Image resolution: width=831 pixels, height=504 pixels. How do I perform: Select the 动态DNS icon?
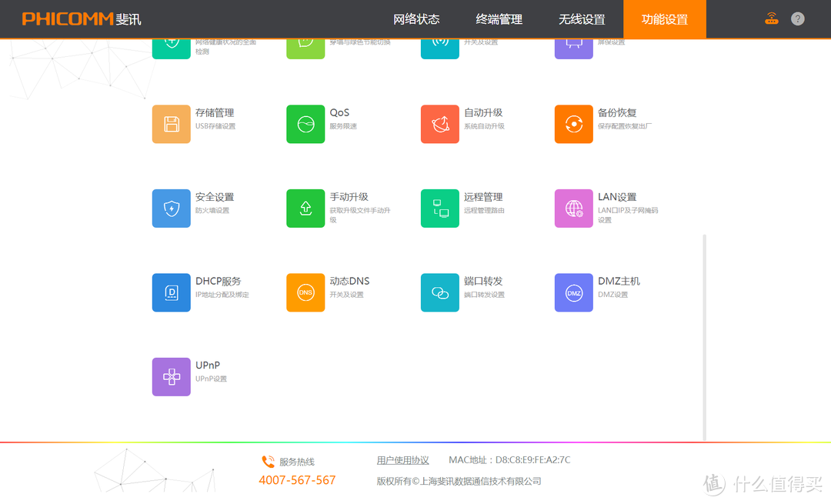coord(305,292)
